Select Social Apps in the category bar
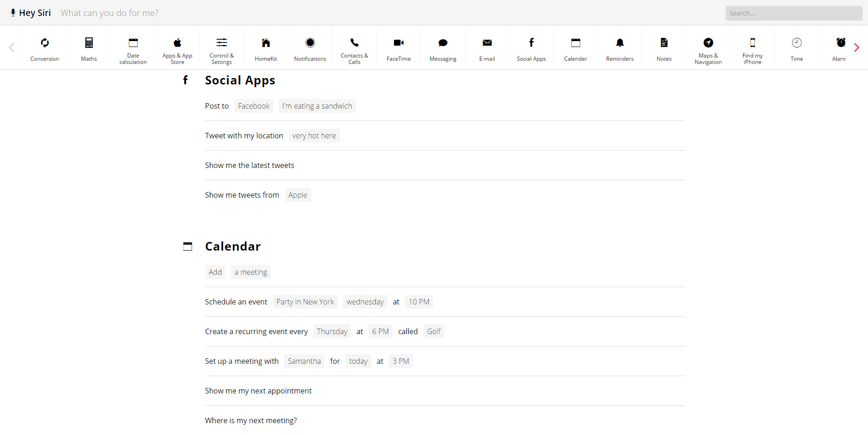Viewport: 868px width, 435px height. pyautogui.click(x=531, y=48)
